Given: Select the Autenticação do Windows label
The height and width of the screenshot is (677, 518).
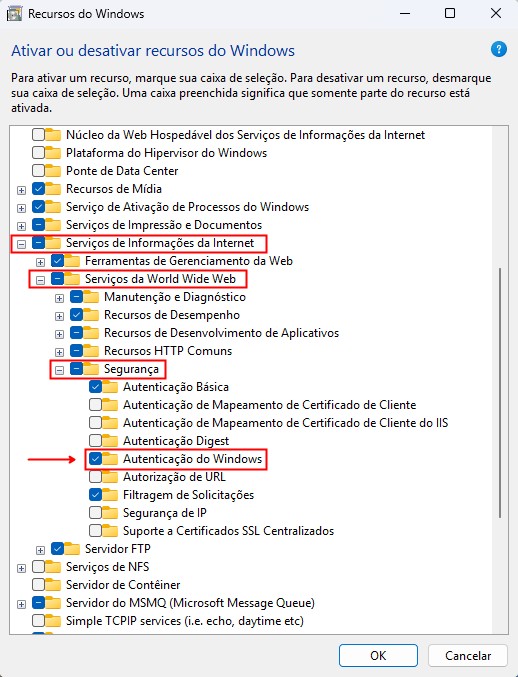Looking at the screenshot, I should pos(193,459).
